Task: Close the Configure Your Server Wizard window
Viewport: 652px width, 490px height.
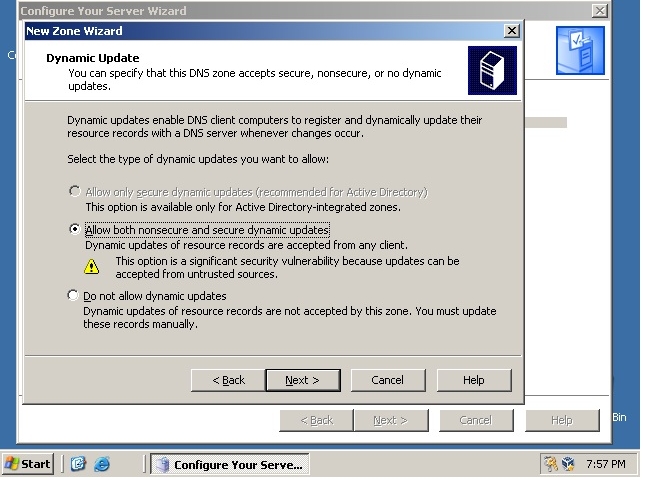Action: [x=600, y=11]
